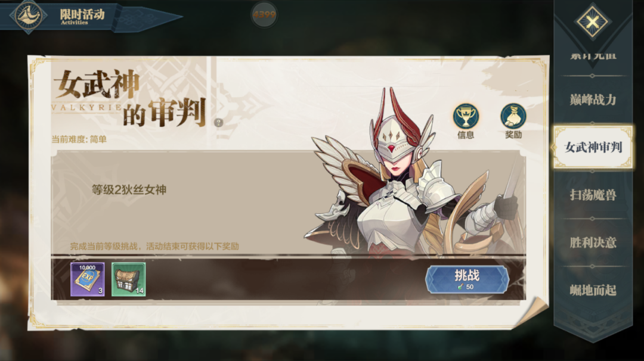Open the 崛地而起 tab
The height and width of the screenshot is (361, 644).
pos(593,290)
